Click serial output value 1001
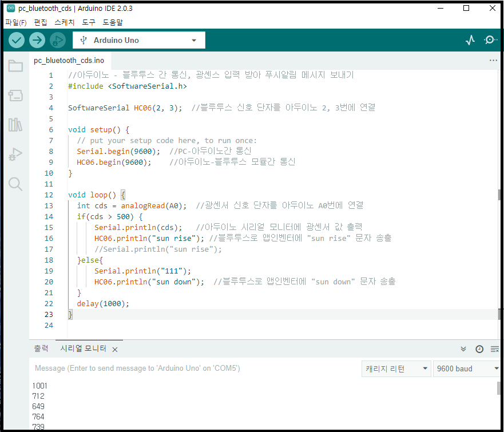 click(x=39, y=386)
